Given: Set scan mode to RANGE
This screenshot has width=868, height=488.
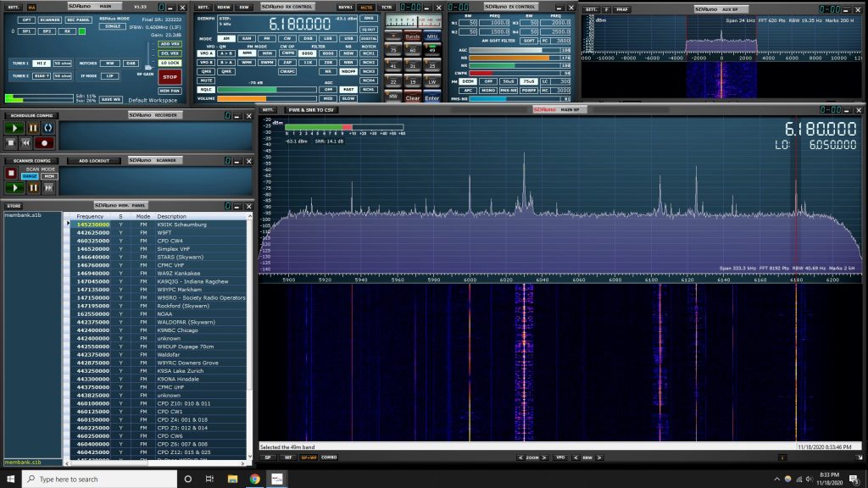Looking at the screenshot, I should (30, 176).
